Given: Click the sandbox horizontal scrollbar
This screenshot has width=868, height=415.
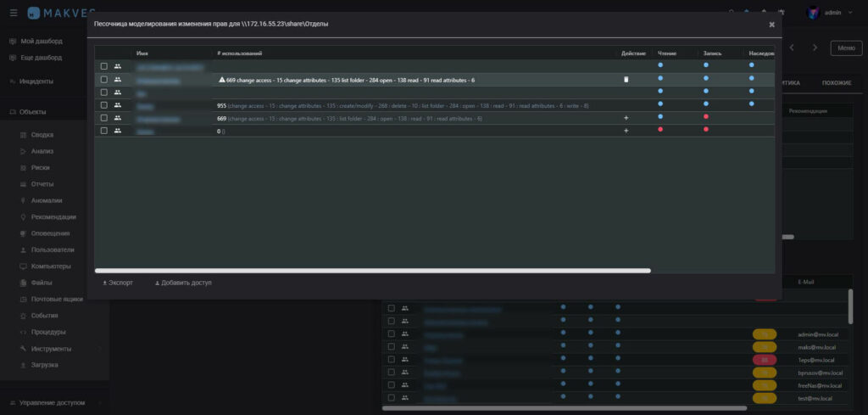Looking at the screenshot, I should 373,271.
